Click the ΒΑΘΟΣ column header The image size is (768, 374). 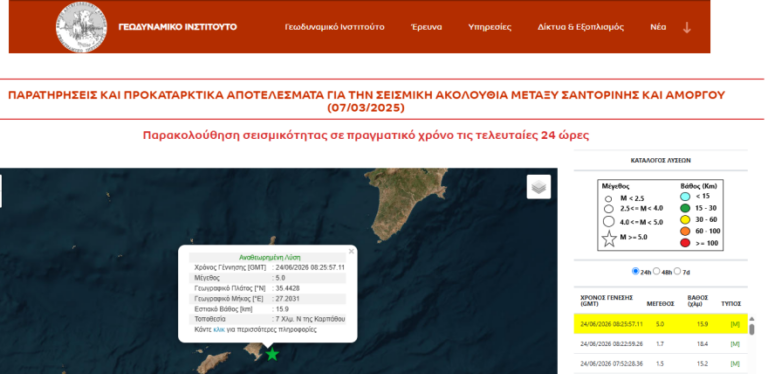click(697, 300)
